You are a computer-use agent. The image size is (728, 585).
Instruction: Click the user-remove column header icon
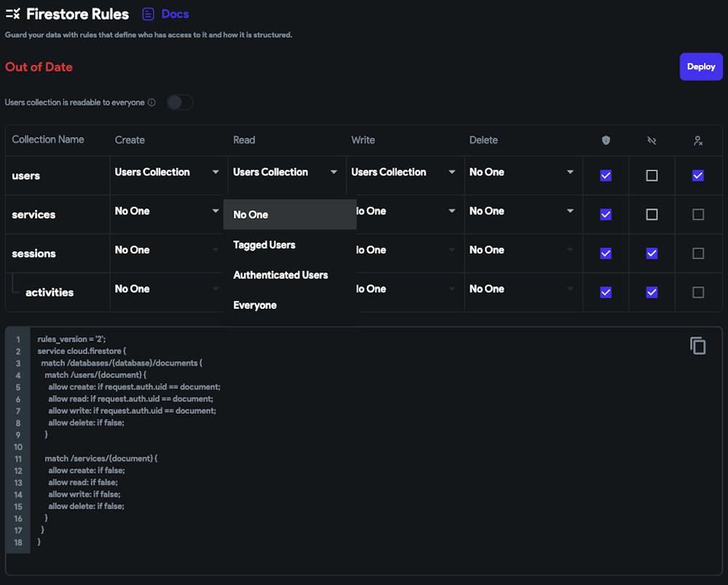[697, 140]
